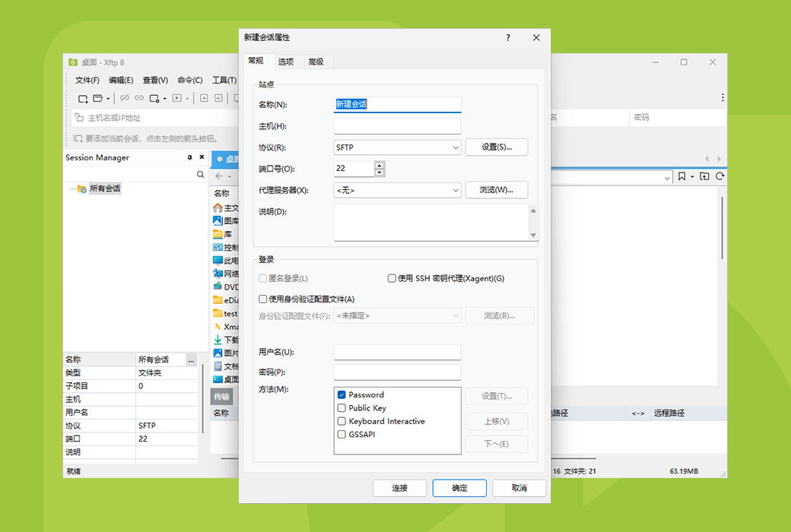
Task: Click the add-current-session icon below address bar
Action: [x=78, y=138]
